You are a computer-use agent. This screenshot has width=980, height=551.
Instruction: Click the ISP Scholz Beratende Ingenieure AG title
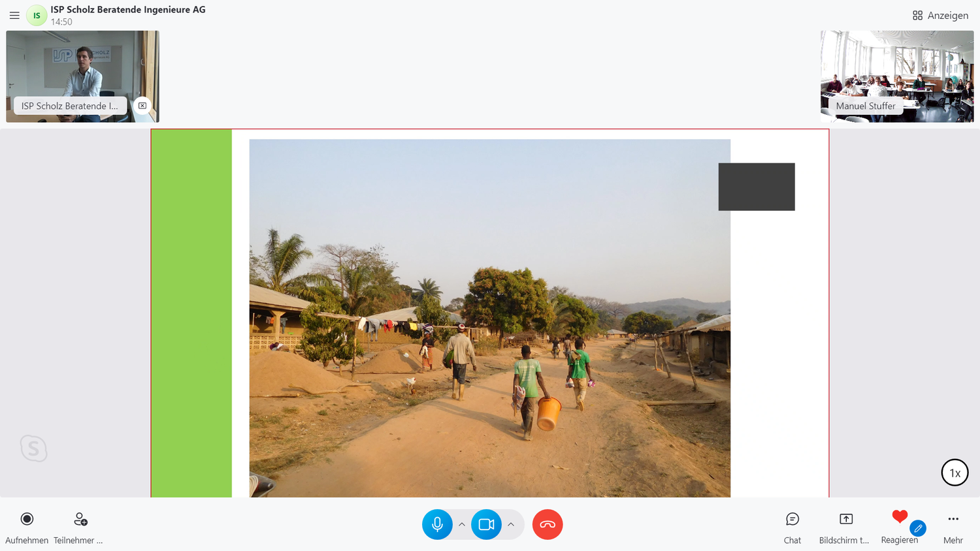(x=128, y=10)
